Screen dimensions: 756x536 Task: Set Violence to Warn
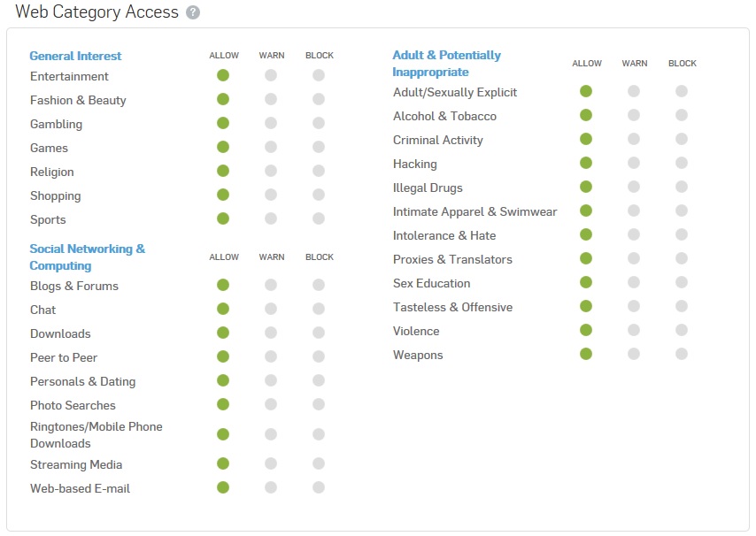point(634,331)
